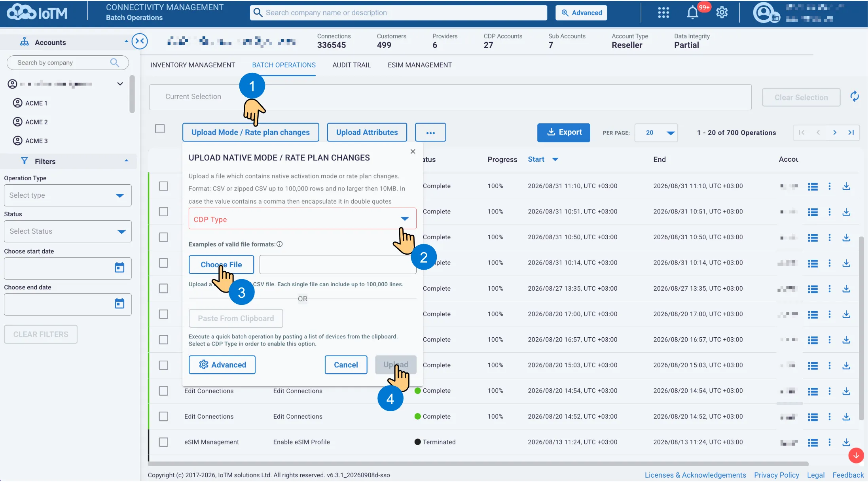Open settings gear in top header
The width and height of the screenshot is (868, 482).
[722, 13]
